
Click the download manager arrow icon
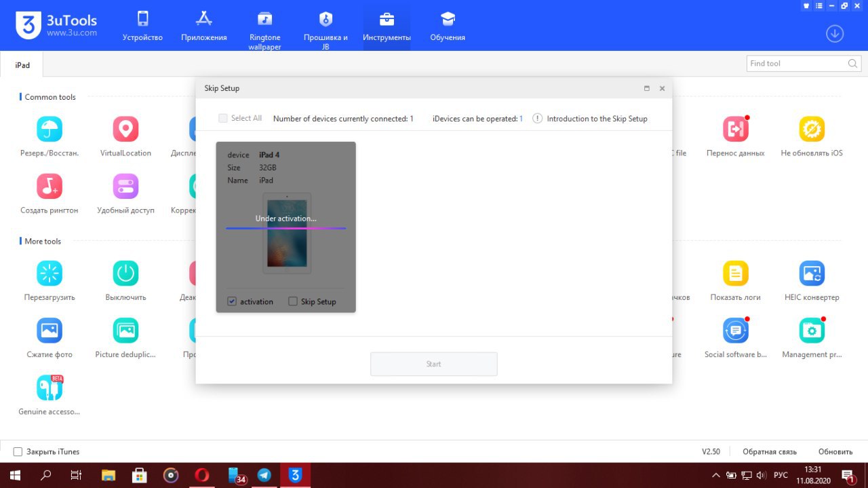coord(835,33)
